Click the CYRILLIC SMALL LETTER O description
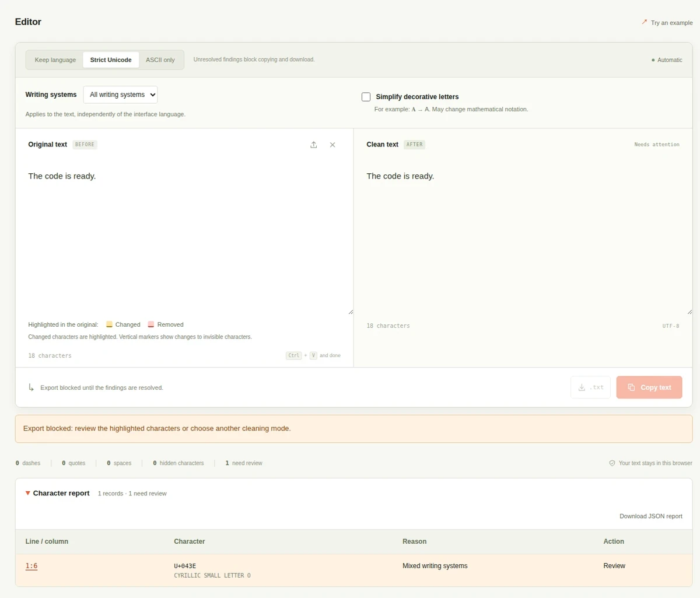Image resolution: width=700 pixels, height=598 pixels. point(212,576)
